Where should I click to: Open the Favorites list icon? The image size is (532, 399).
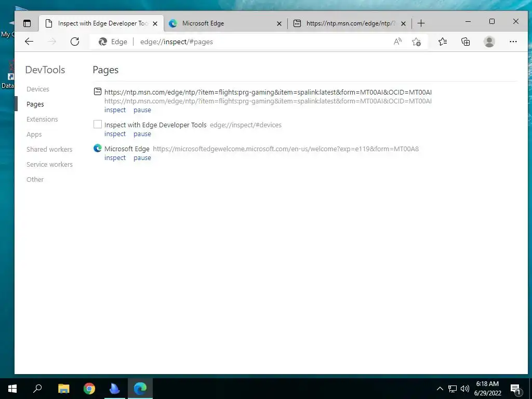pos(443,42)
